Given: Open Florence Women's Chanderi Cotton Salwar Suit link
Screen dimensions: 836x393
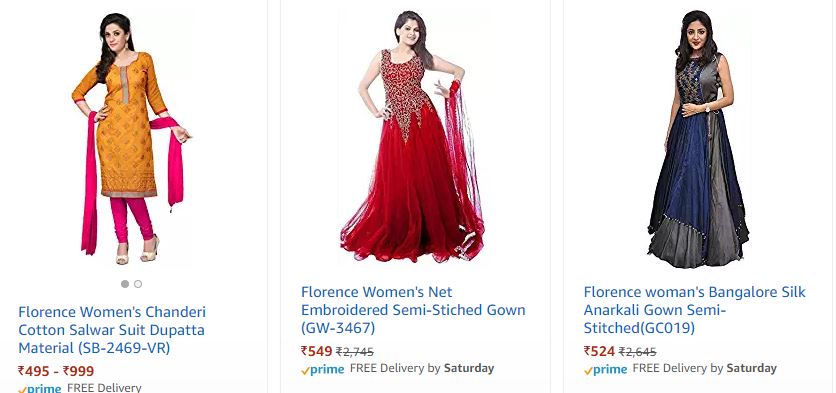Looking at the screenshot, I should (x=112, y=330).
